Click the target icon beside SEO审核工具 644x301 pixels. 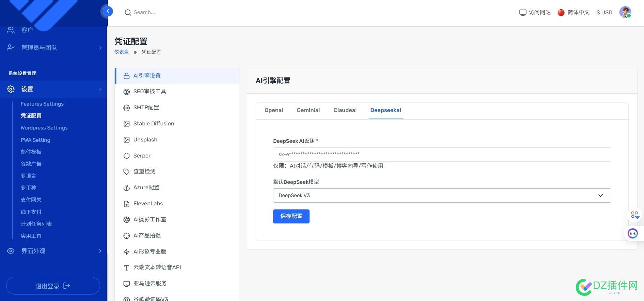point(126,92)
